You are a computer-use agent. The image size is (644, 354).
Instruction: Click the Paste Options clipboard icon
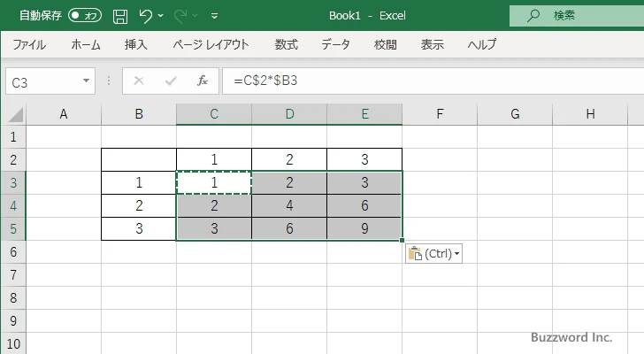tap(415, 254)
